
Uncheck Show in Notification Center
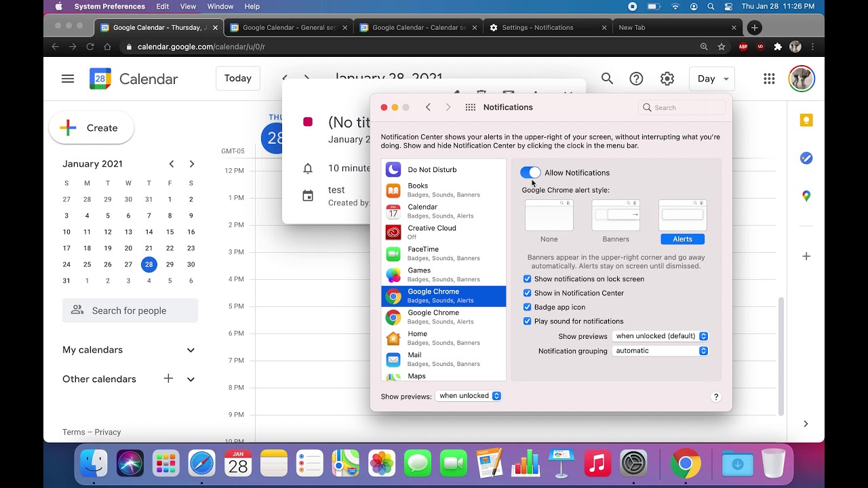527,293
